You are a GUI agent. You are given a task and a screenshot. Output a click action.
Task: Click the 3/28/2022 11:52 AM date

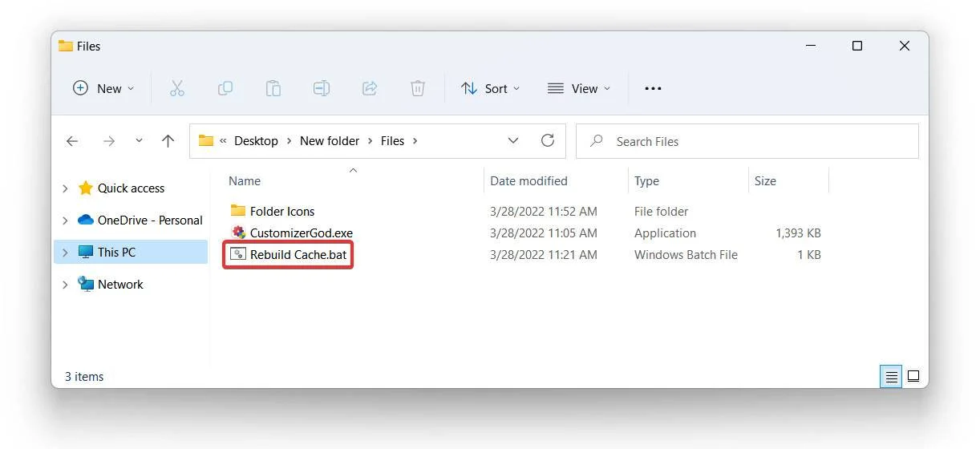544,211
